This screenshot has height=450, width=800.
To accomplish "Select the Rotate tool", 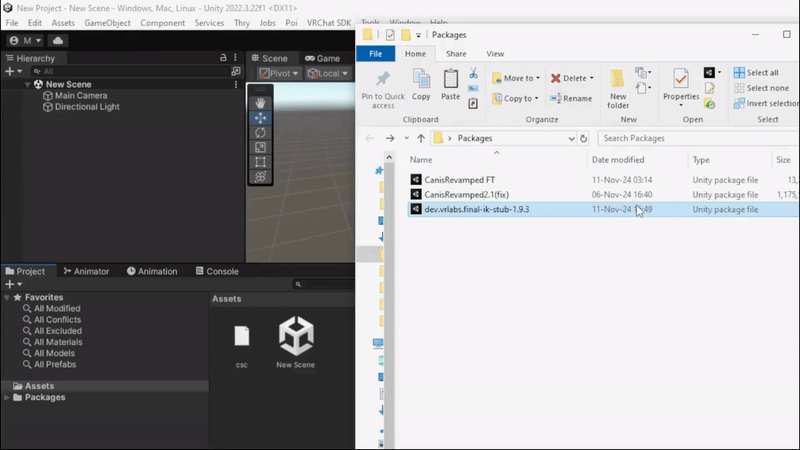I will 260,133.
